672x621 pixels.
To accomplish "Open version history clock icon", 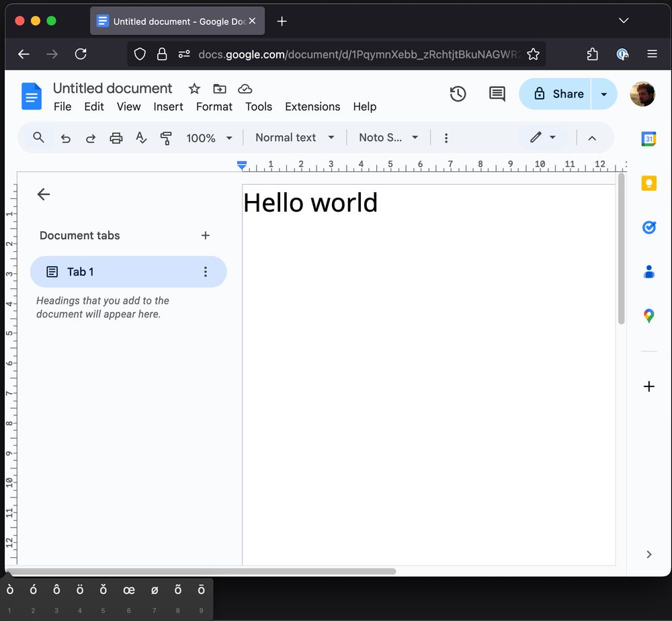I will pos(458,94).
